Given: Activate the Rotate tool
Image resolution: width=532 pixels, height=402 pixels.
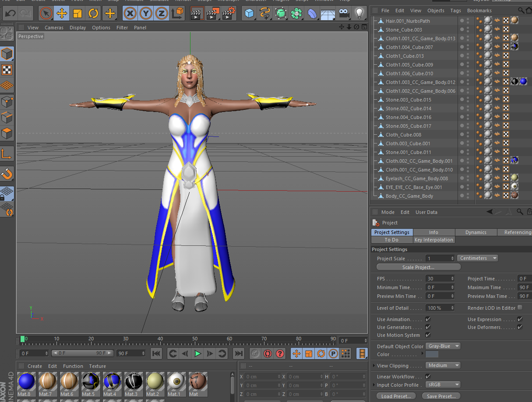Looking at the screenshot, I should click(93, 14).
